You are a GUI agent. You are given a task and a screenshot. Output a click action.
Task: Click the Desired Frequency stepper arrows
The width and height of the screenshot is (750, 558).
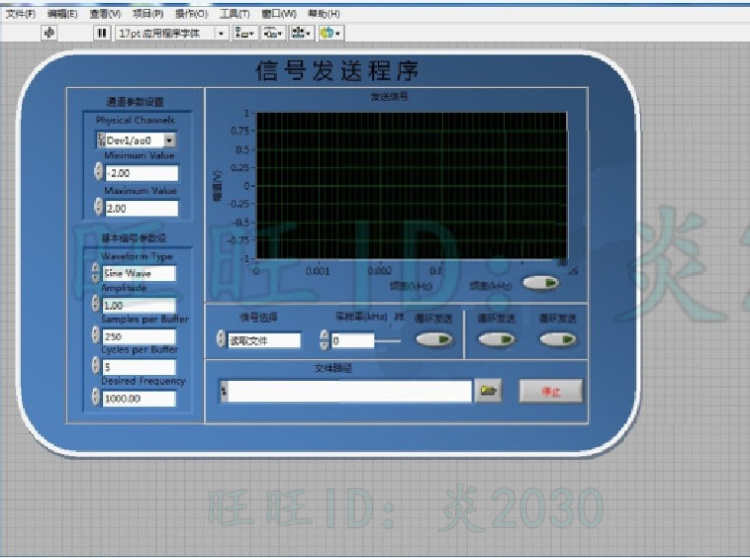[96, 396]
